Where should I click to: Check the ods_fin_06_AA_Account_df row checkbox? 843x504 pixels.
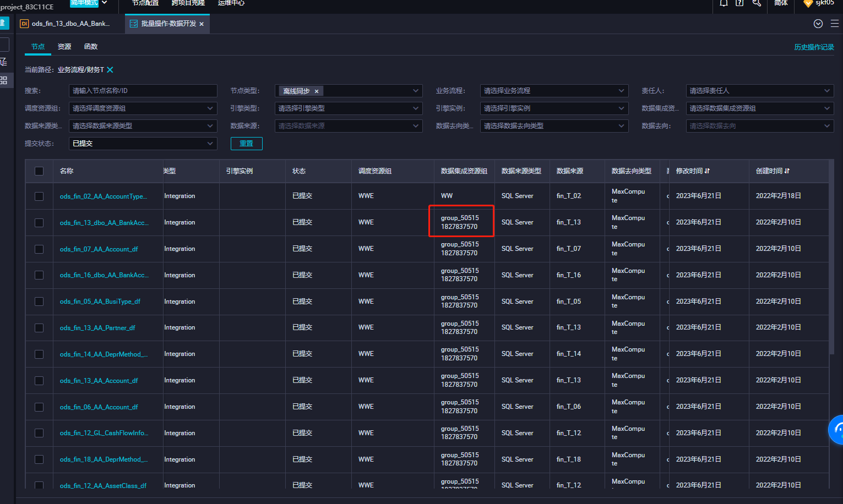39,407
